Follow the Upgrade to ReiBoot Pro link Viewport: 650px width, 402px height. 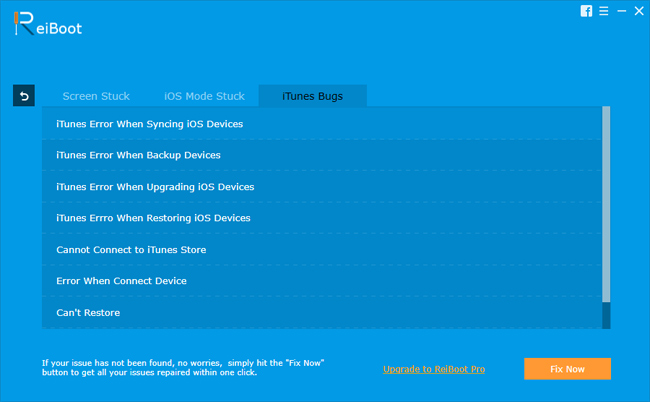(x=434, y=369)
